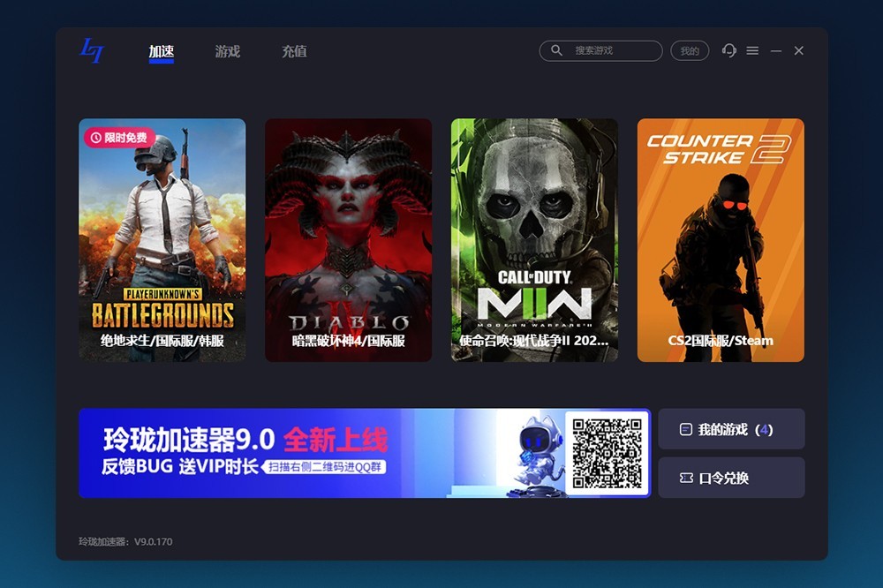Image resolution: width=883 pixels, height=588 pixels.
Task: Open the 充值 recharge tab
Action: (x=294, y=52)
